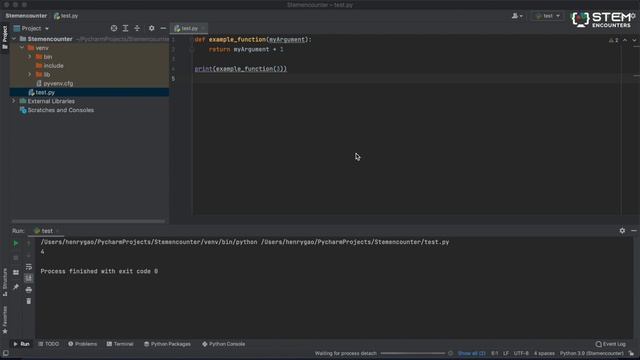
Task: Toggle soft-wrap in Run console
Action: pos(29,267)
